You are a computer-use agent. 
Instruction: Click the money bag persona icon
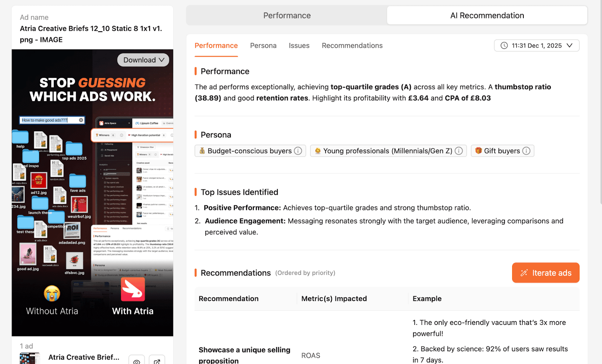pyautogui.click(x=202, y=151)
